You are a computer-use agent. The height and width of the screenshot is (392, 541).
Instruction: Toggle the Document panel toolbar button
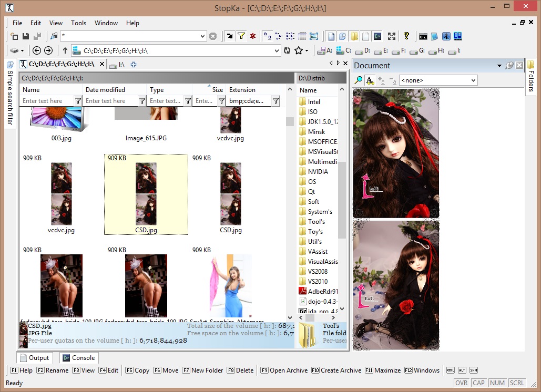pyautogui.click(x=331, y=36)
